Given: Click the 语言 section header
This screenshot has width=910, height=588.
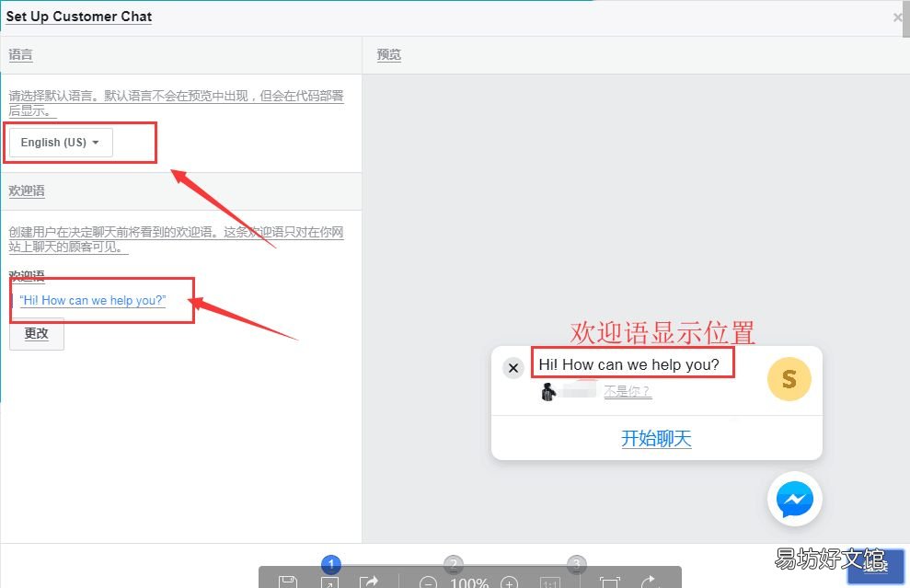Looking at the screenshot, I should click(21, 55).
